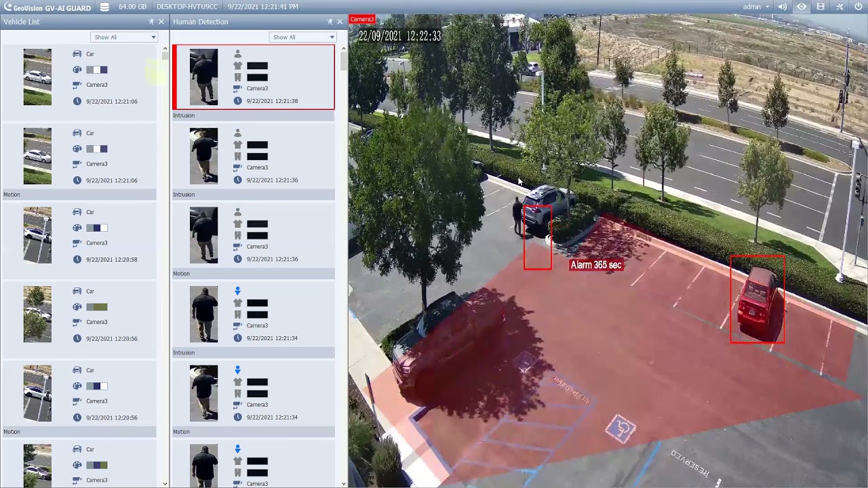Click Vehicle List scrollbar up arrow
The image size is (868, 488).
point(165,49)
